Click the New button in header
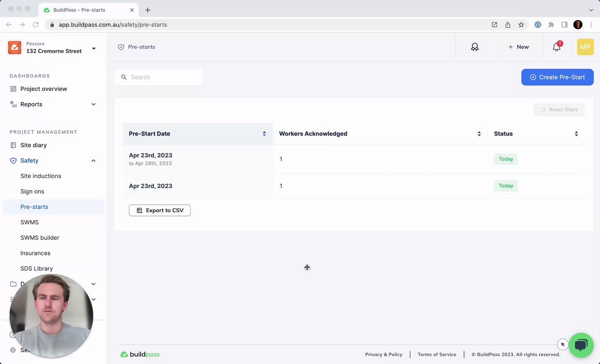600x364 pixels. pyautogui.click(x=518, y=47)
